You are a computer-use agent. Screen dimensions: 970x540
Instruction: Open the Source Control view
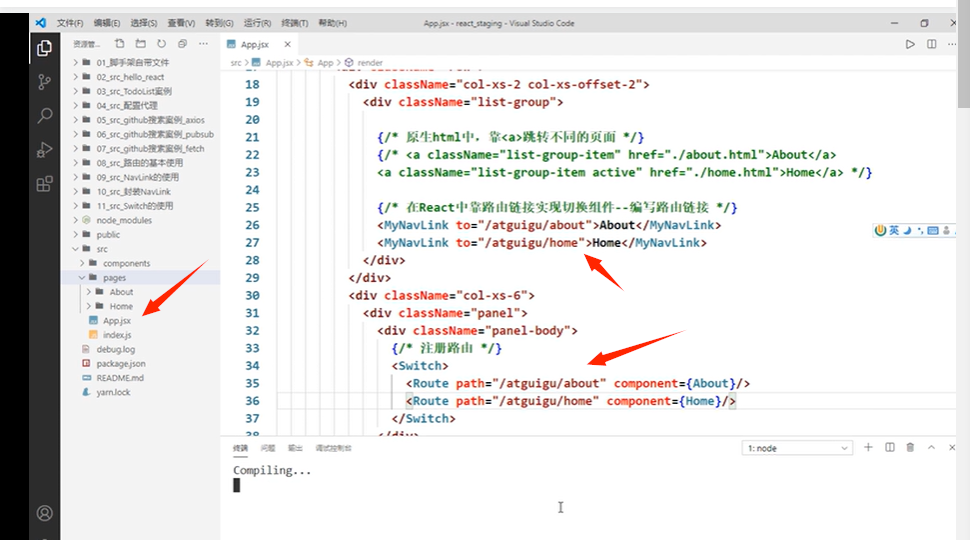pos(44,82)
